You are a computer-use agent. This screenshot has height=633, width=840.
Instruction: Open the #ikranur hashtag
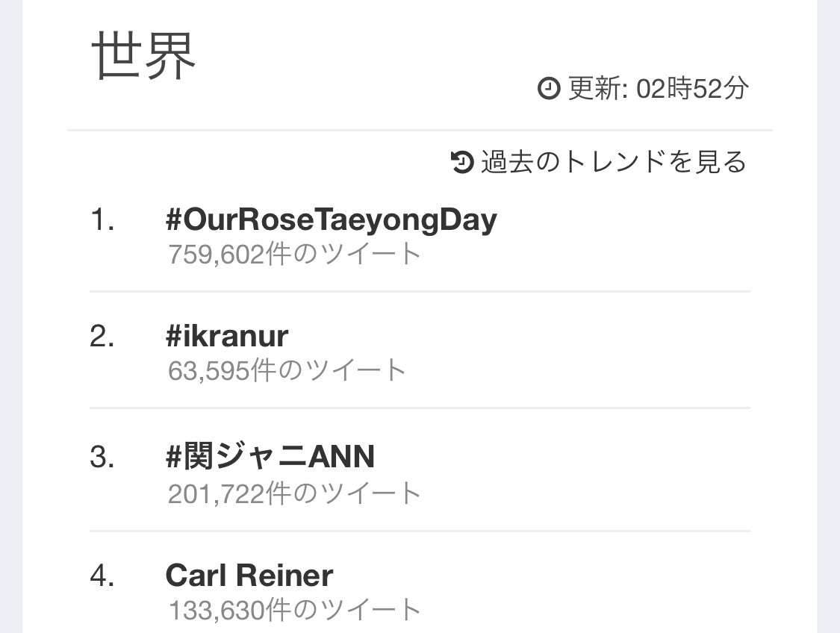[x=227, y=337]
